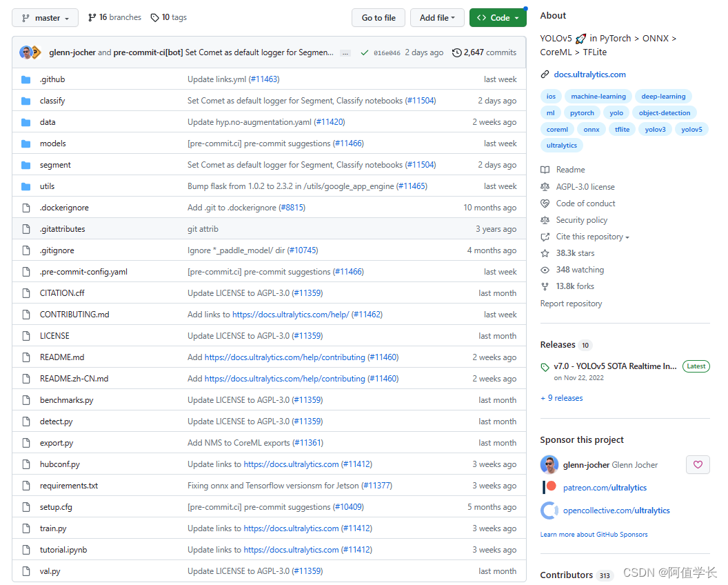Click the Security policy scale icon
Viewport: 728px width, 585px height.
click(545, 220)
